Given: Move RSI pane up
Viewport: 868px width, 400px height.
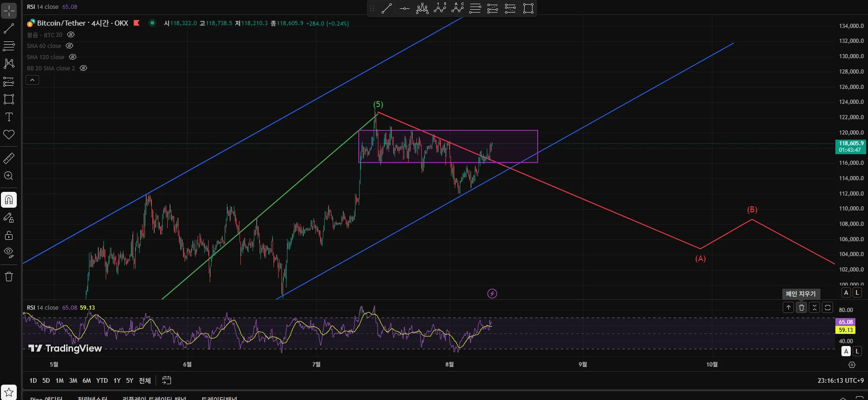Looking at the screenshot, I should [788, 307].
